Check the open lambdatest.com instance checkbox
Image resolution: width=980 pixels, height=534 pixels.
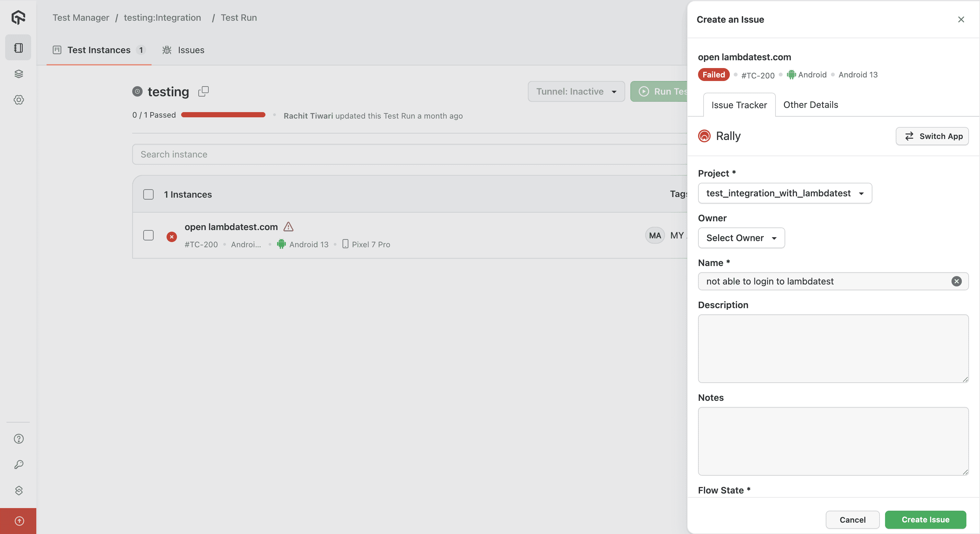pyautogui.click(x=148, y=235)
